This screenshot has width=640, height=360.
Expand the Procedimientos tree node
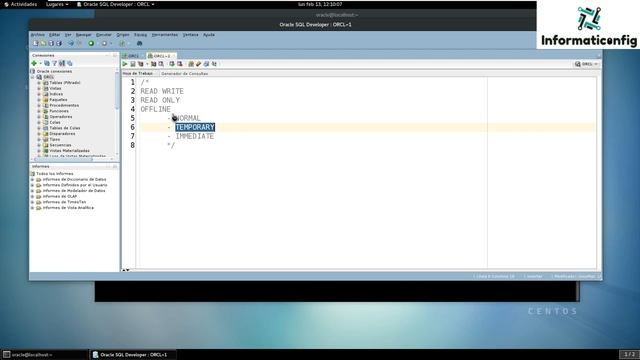coord(39,106)
